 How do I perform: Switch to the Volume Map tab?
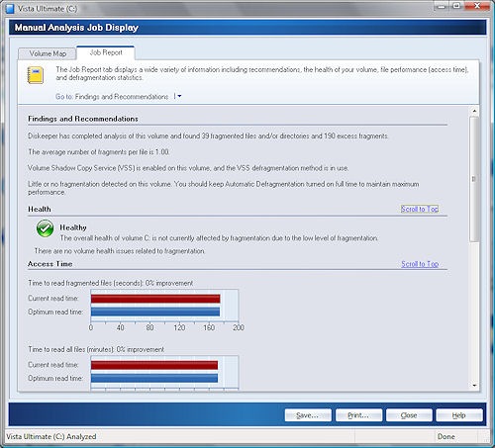tap(48, 53)
